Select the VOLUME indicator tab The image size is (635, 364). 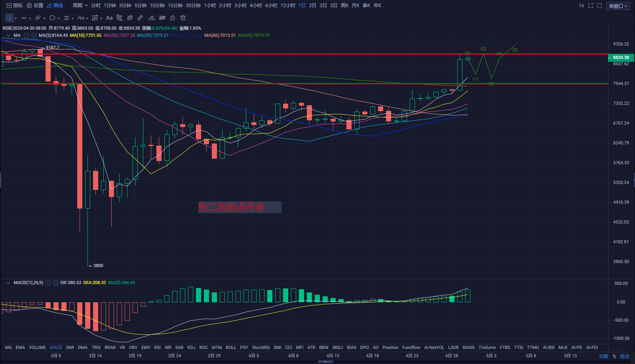point(38,347)
